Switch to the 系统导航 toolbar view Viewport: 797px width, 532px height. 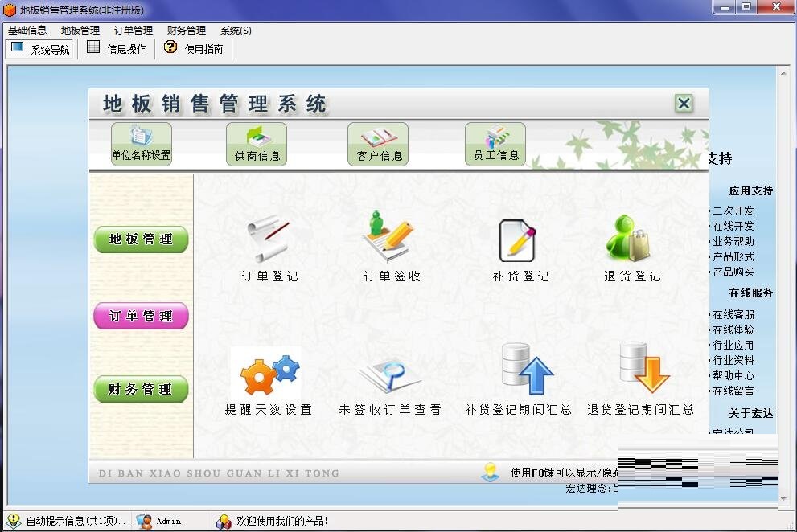click(x=40, y=48)
